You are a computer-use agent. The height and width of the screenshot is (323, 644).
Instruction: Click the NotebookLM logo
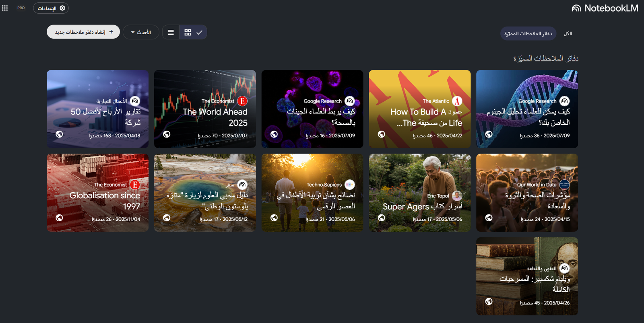(605, 8)
